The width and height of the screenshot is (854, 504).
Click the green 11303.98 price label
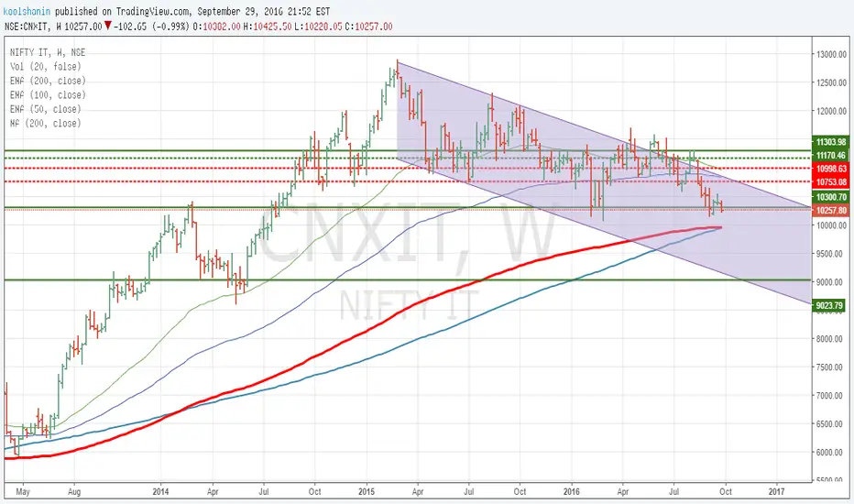[830, 142]
